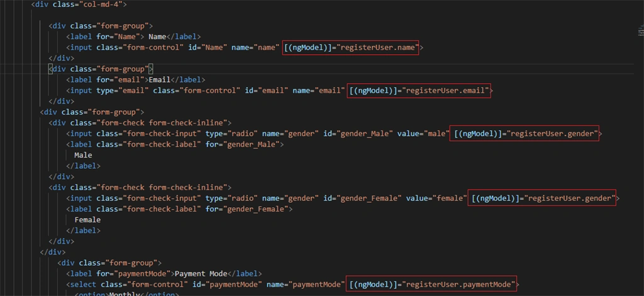Click "registerUser.gender" on the gender_Female input line
The image size is (644, 296).
click(x=570, y=198)
